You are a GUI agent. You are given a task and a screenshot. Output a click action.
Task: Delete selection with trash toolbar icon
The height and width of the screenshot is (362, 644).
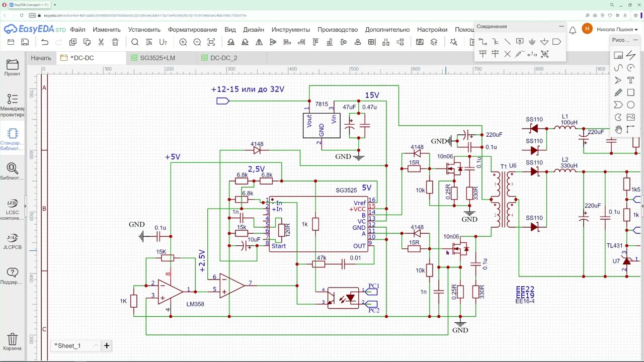click(x=115, y=42)
